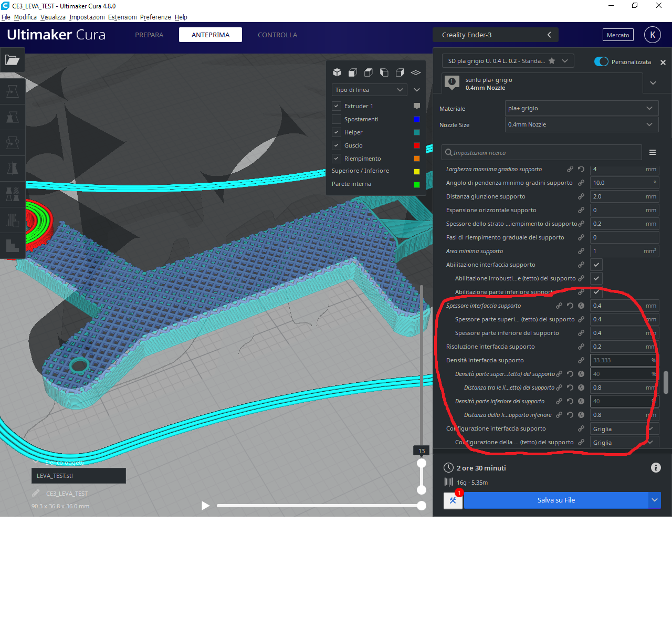Close the print settings panel

[x=663, y=62]
